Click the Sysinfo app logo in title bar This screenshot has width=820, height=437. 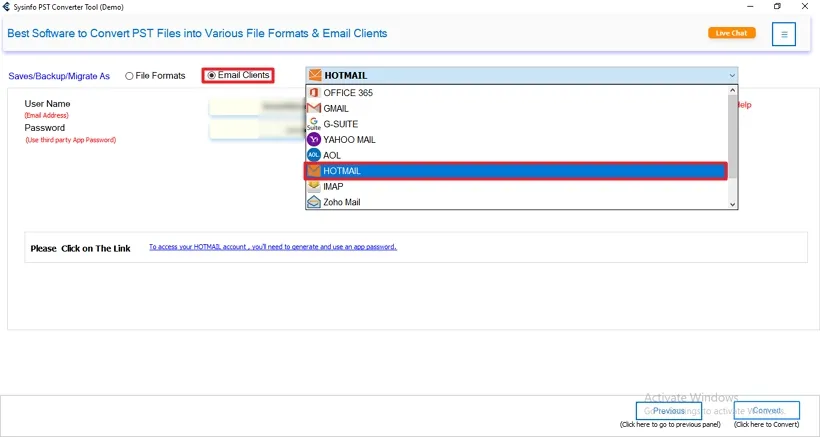[7, 7]
